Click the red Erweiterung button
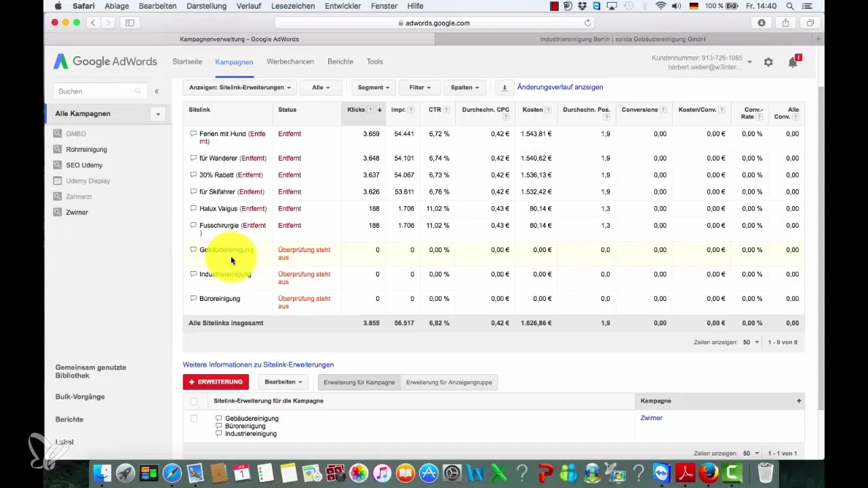Image resolution: width=868 pixels, height=488 pixels. 216,382
